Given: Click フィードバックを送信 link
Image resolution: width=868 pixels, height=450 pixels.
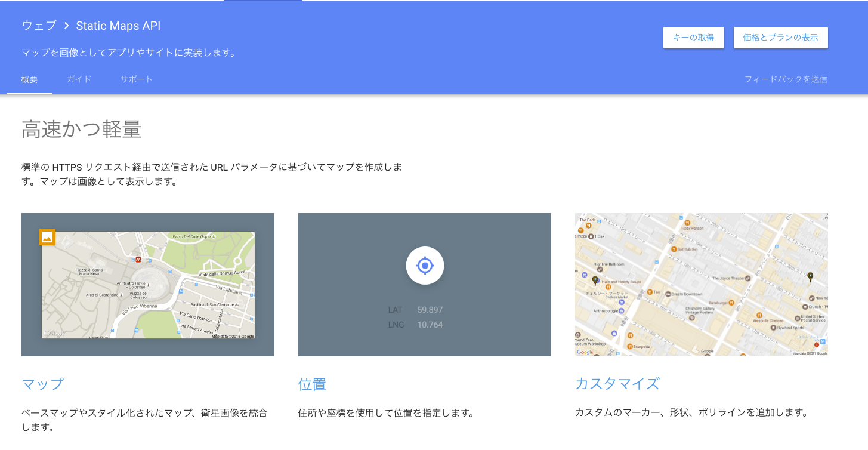Looking at the screenshot, I should click(x=786, y=79).
